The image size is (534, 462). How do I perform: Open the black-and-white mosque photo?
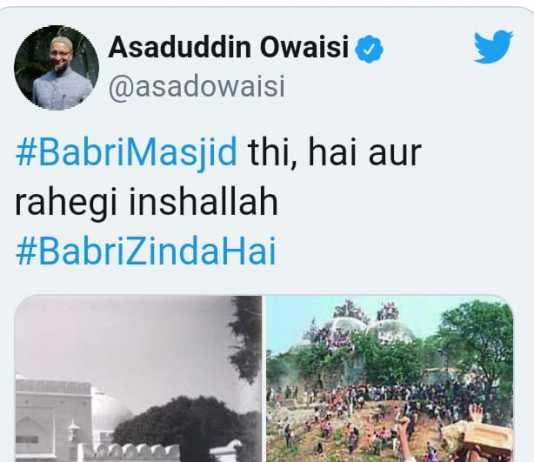[x=139, y=379]
